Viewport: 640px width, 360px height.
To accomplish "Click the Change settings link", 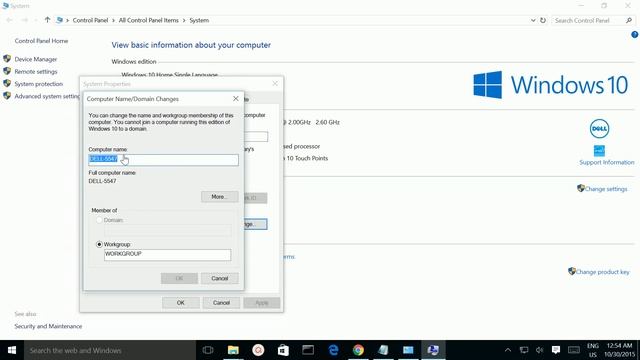I will (x=606, y=189).
